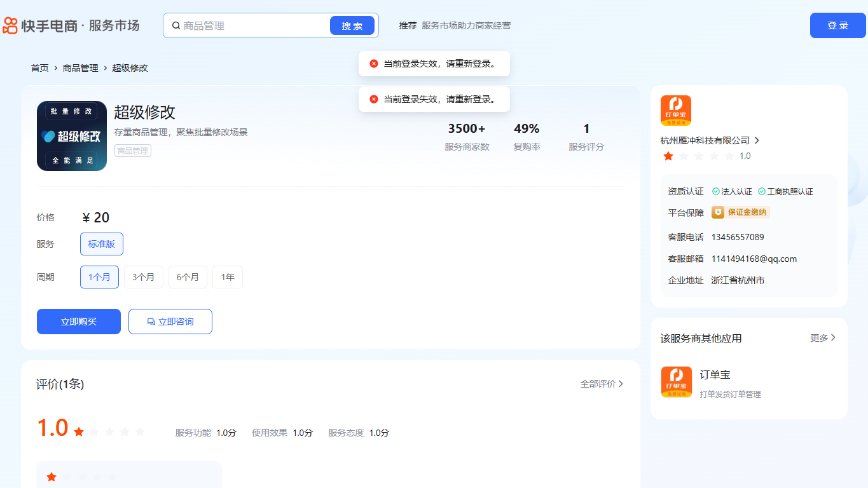Click 立即咨询 button
This screenshot has height=488, width=868.
click(170, 322)
